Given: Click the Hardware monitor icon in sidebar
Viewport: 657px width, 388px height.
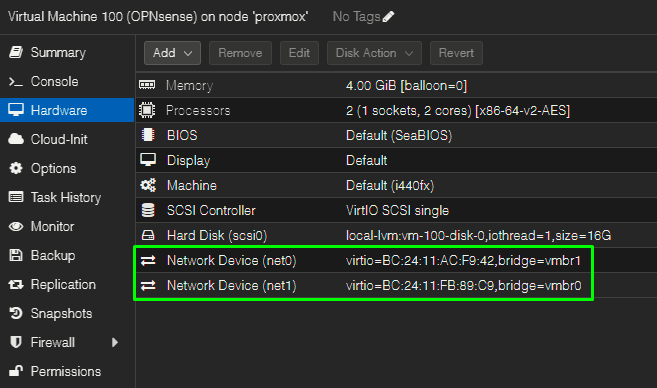Looking at the screenshot, I should [16, 110].
